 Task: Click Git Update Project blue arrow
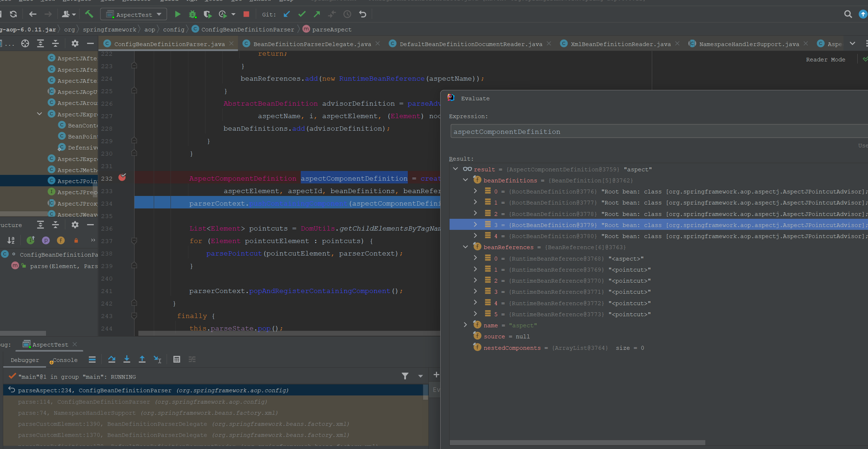pos(286,14)
